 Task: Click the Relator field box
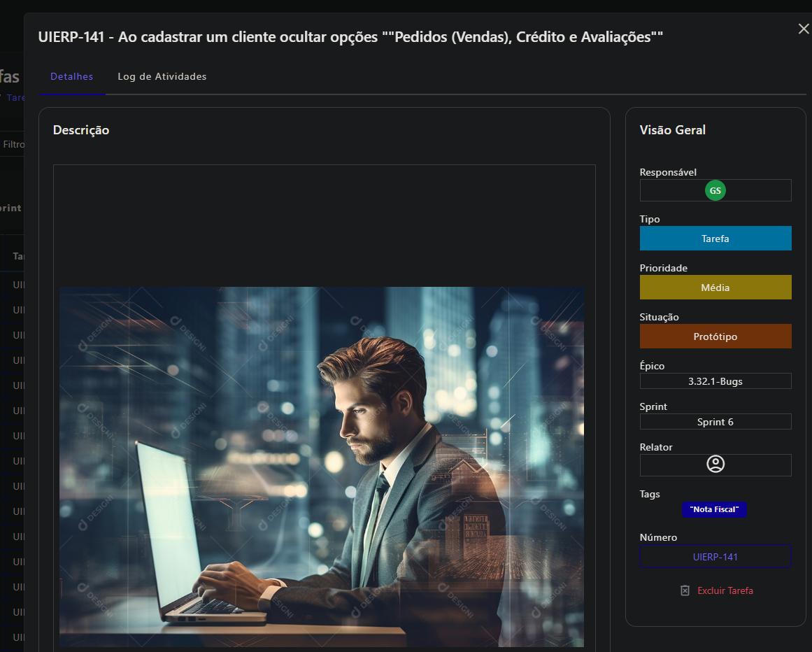[715, 465]
